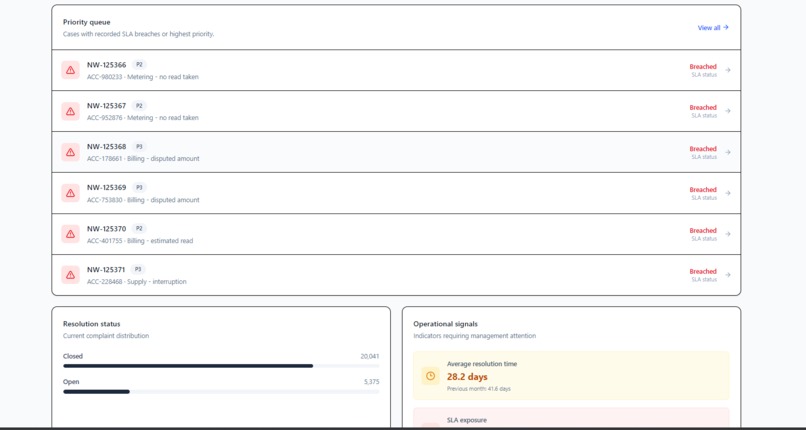Viewport: 806px width, 430px height.
Task: Click P3 priority badge on NW-125369
Action: point(139,188)
